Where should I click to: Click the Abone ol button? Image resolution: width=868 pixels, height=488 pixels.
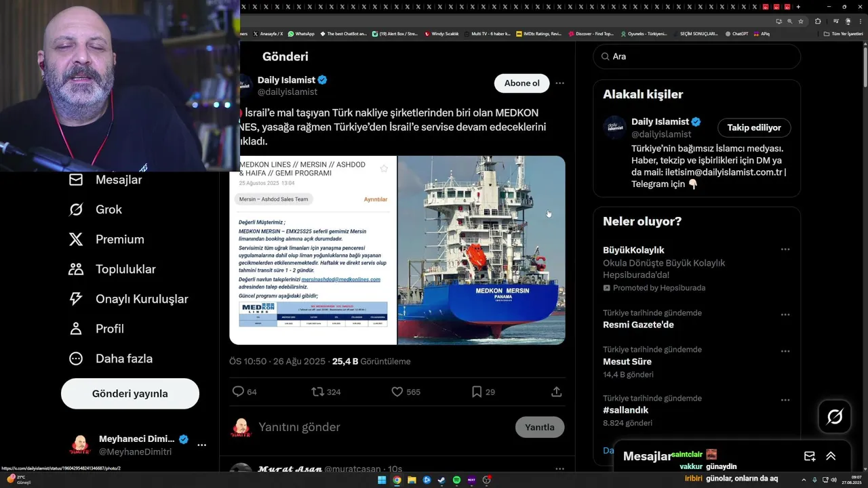(521, 83)
